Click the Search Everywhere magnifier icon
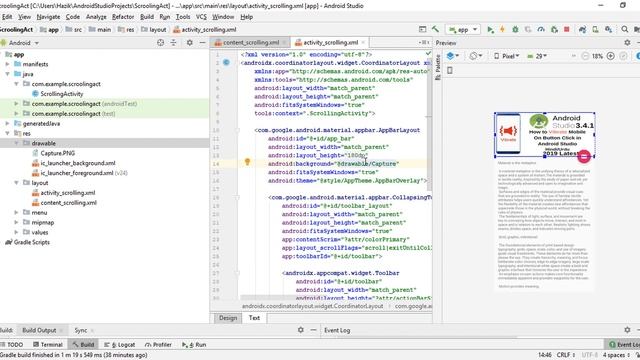The image size is (640, 360). coord(625,29)
